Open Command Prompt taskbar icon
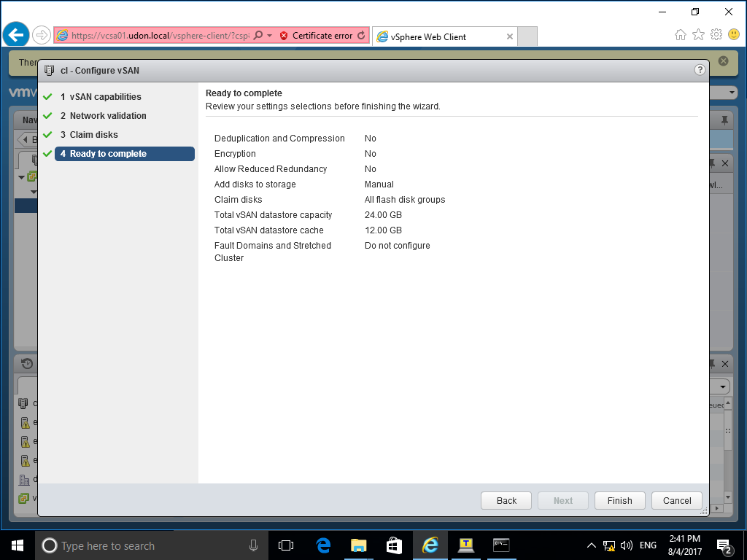Viewport: 747px width, 560px height. (501, 545)
